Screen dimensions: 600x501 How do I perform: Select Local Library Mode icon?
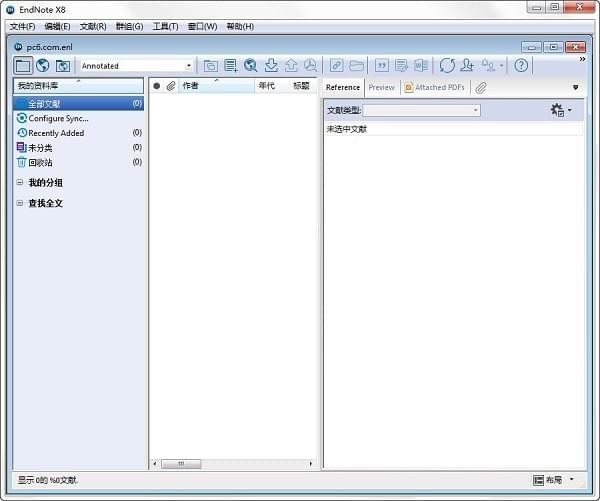[x=23, y=66]
